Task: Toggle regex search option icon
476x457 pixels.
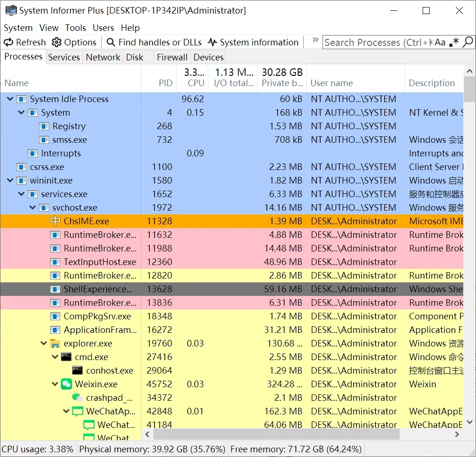Action: tap(454, 42)
